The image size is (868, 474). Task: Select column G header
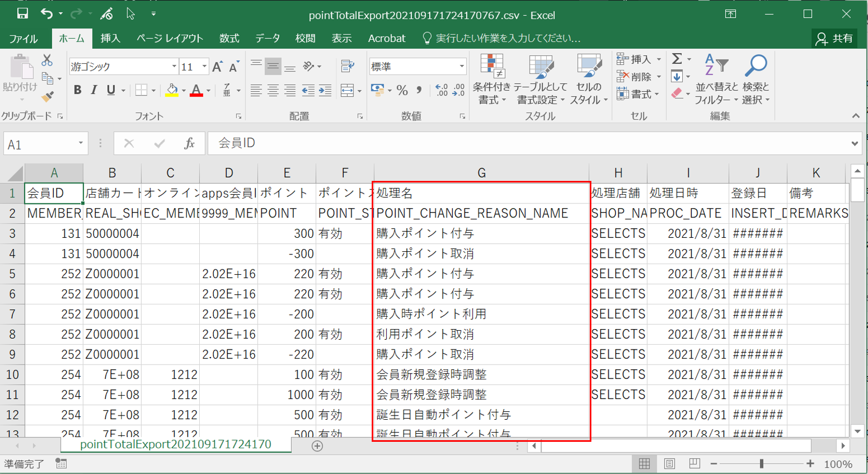(x=481, y=173)
